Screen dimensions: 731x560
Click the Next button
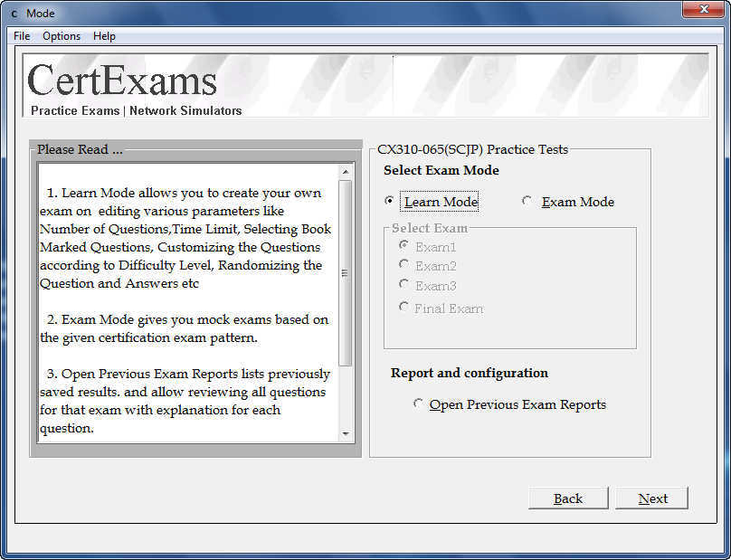pos(651,498)
